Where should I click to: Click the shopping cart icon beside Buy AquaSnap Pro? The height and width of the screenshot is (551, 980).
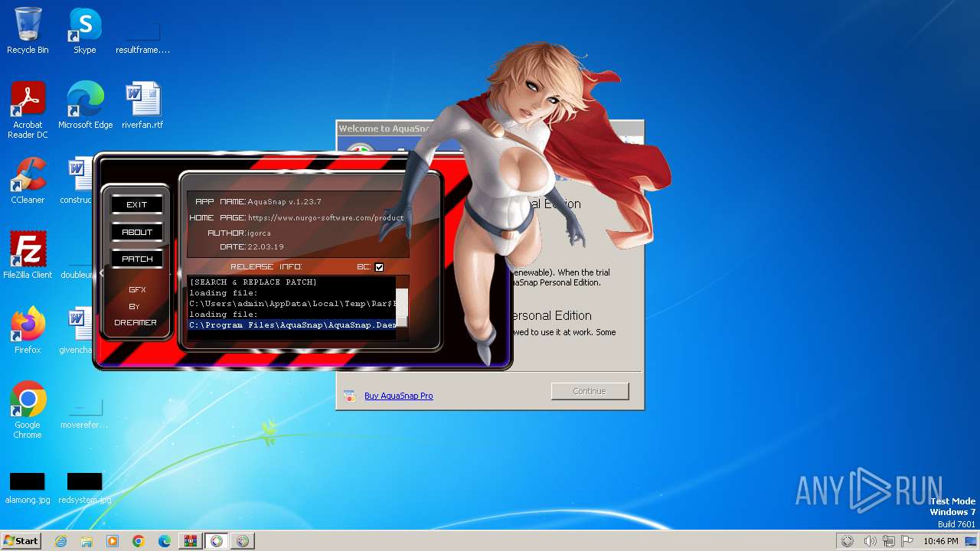[x=349, y=396]
